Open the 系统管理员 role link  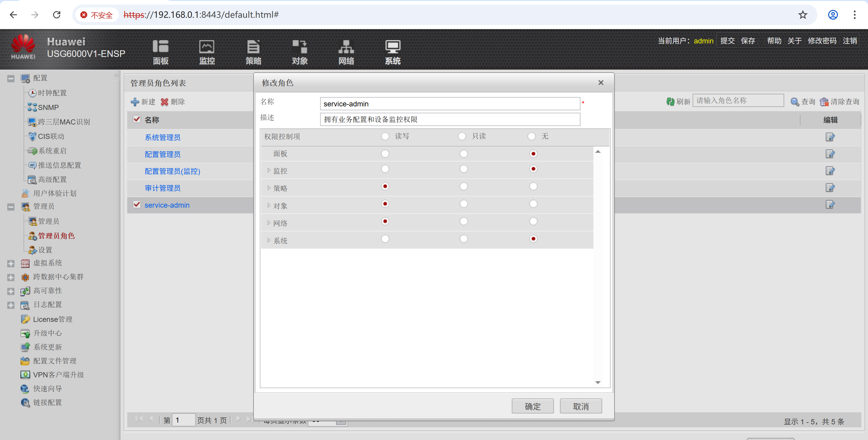click(x=162, y=137)
